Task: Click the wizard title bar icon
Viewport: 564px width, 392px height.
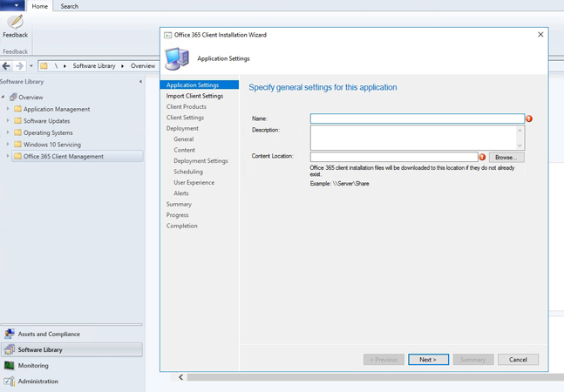Action: (x=168, y=35)
